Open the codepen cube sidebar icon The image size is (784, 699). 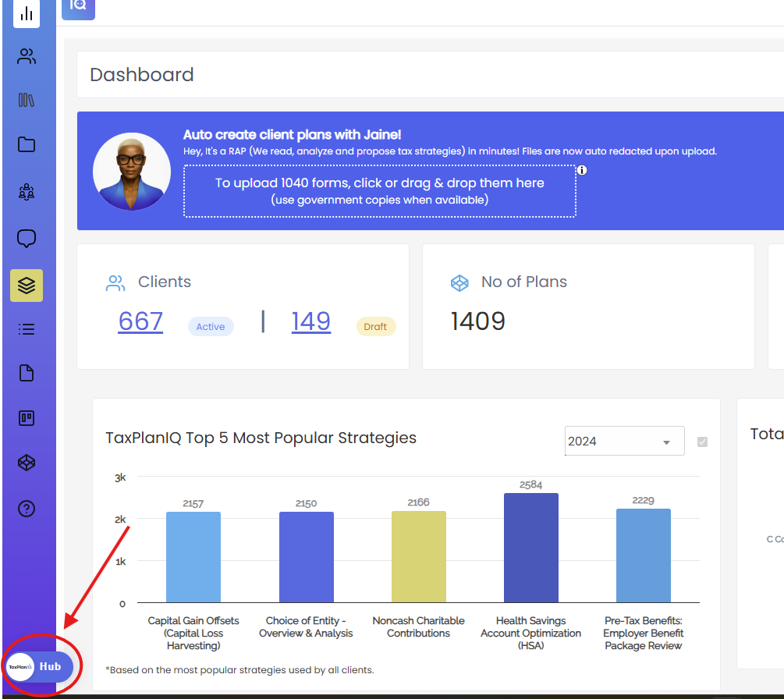[27, 463]
